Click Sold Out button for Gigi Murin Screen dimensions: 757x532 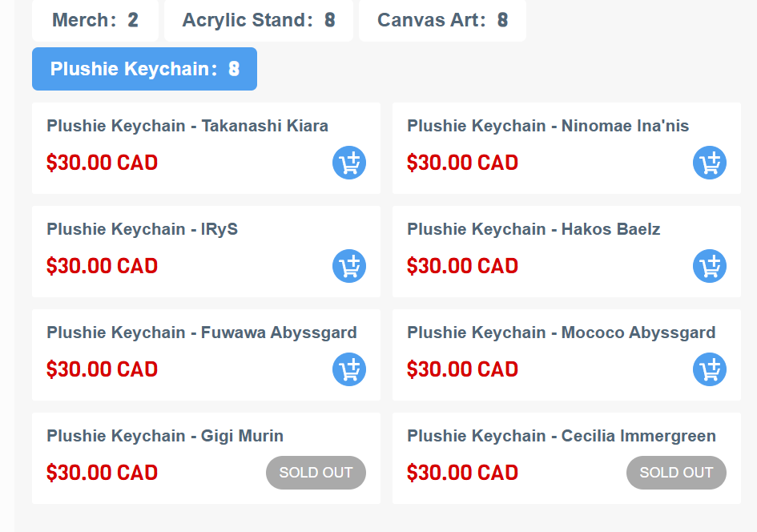point(316,473)
